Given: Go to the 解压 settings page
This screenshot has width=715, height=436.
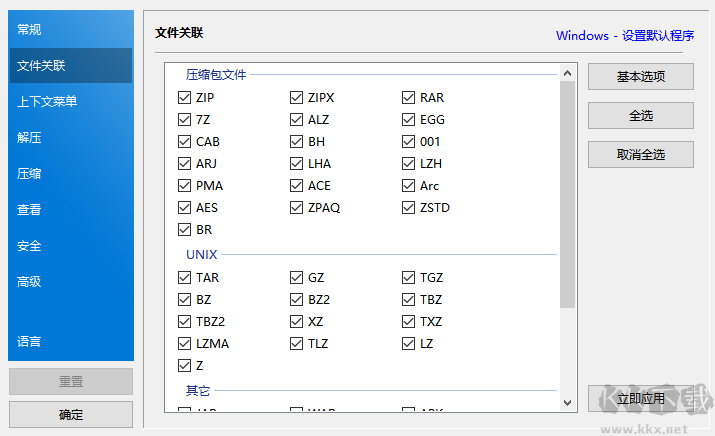Looking at the screenshot, I should click(30, 138).
